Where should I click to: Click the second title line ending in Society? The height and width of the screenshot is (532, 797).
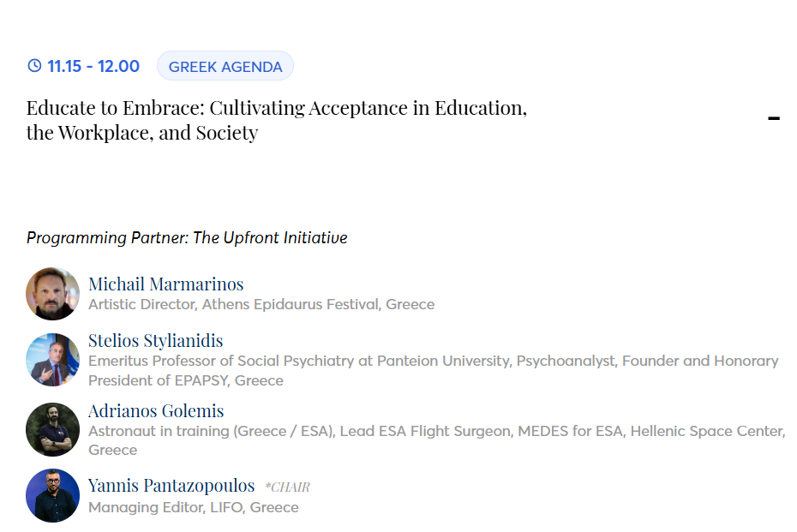point(142,133)
